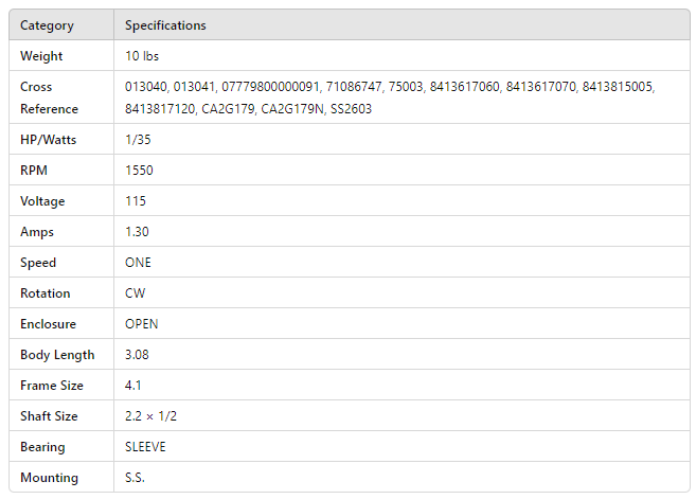Click the 115 voltage value
The width and height of the screenshot is (697, 500).
pos(135,202)
